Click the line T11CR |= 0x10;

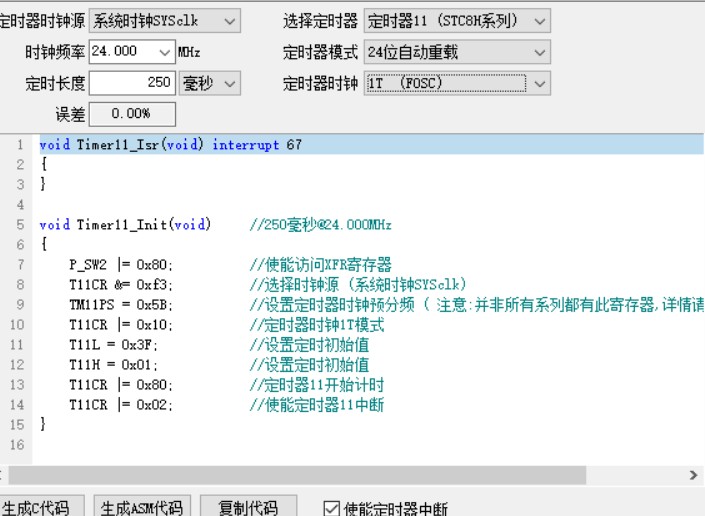click(121, 325)
